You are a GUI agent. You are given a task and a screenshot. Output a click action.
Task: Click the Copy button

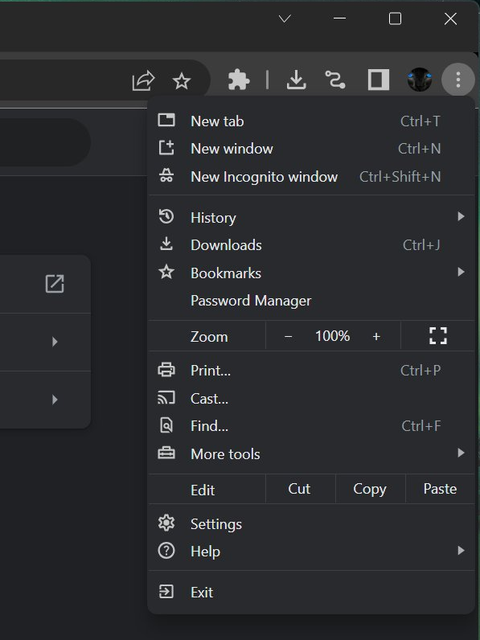click(x=370, y=489)
